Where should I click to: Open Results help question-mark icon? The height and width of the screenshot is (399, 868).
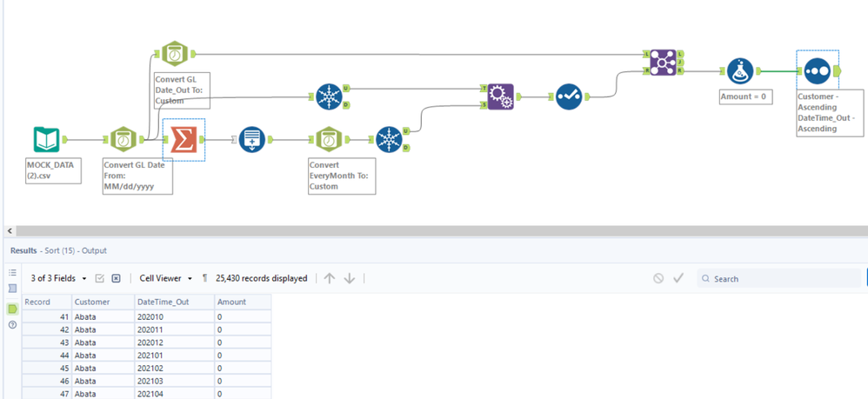(x=12, y=325)
